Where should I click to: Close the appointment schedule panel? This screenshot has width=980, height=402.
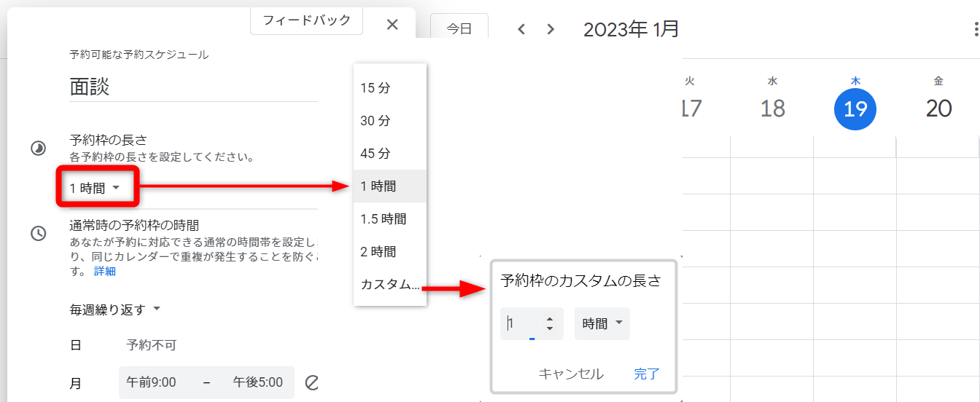pos(392,25)
